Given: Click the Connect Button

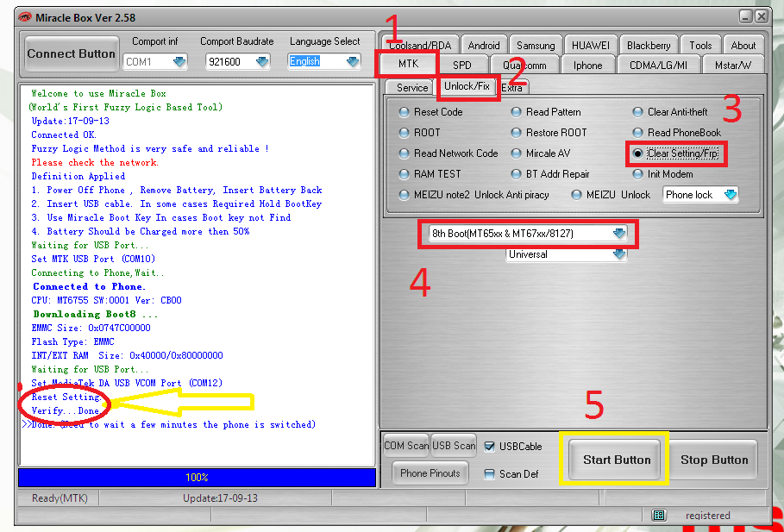Looking at the screenshot, I should pyautogui.click(x=72, y=54).
